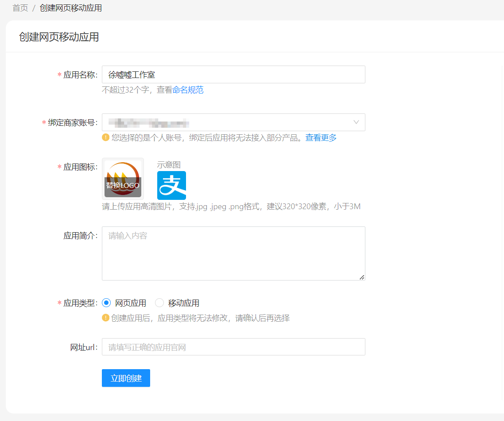Select the 移动应用 radio button
Viewport: 504px width, 421px height.
click(x=159, y=303)
